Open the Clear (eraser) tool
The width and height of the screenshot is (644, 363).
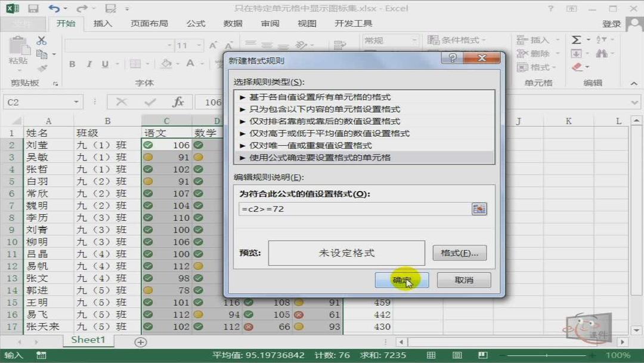coord(576,66)
